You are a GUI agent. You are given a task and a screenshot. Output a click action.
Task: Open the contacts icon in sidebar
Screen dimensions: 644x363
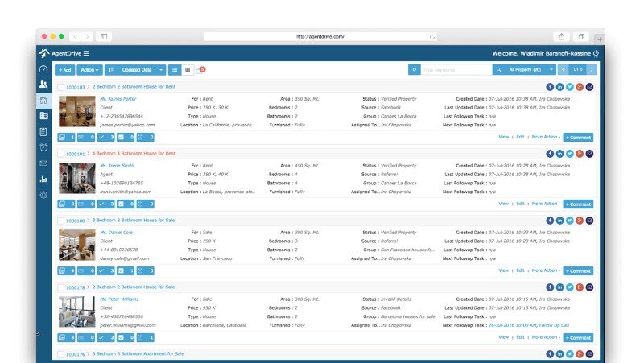coord(43,85)
